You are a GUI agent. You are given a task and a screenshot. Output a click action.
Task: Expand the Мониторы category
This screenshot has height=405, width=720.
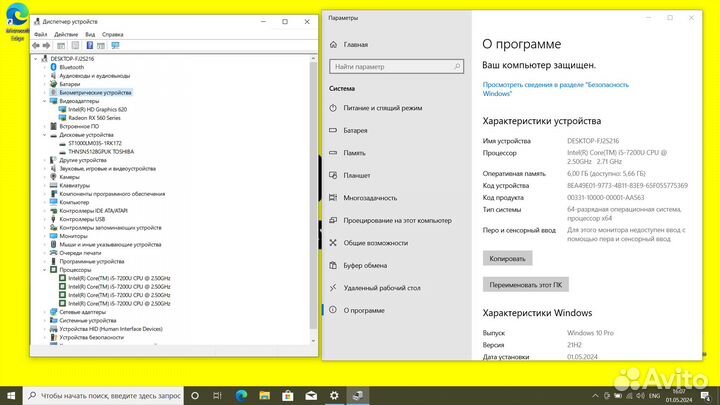point(45,236)
